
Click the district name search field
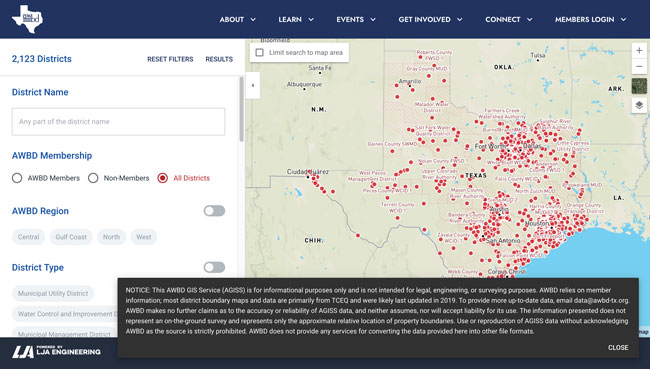pyautogui.click(x=119, y=122)
